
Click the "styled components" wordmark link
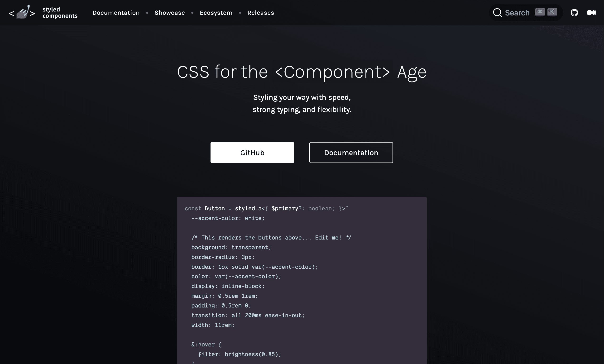click(x=60, y=13)
